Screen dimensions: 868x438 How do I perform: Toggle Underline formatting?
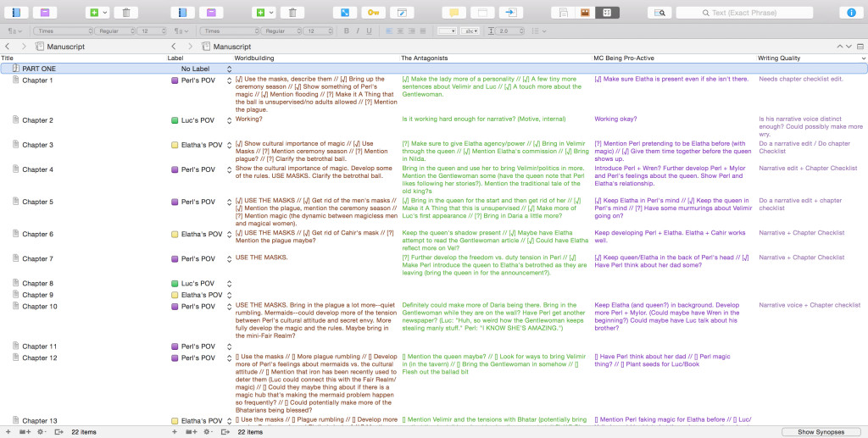[x=370, y=31]
